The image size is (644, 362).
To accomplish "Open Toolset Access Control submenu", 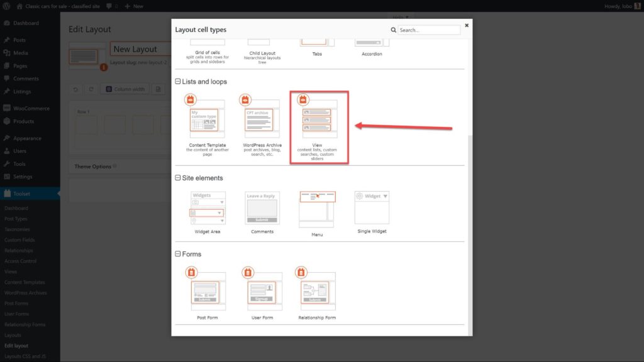I will click(21, 261).
